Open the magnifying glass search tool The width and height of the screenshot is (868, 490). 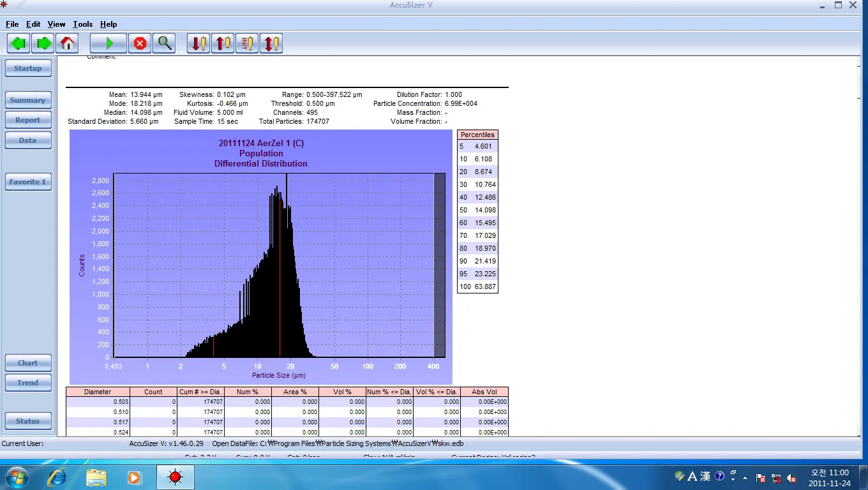point(164,43)
